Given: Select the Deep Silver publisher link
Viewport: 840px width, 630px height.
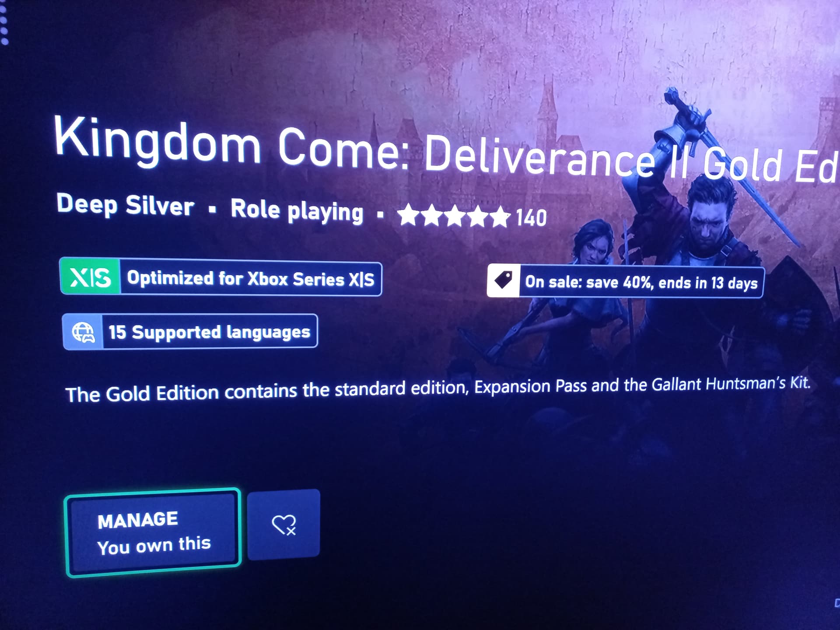Looking at the screenshot, I should (125, 205).
